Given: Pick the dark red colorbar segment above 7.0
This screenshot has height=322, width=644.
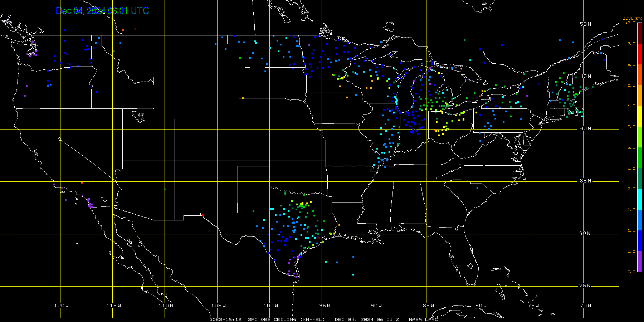Looking at the screenshot, I should (x=640, y=33).
